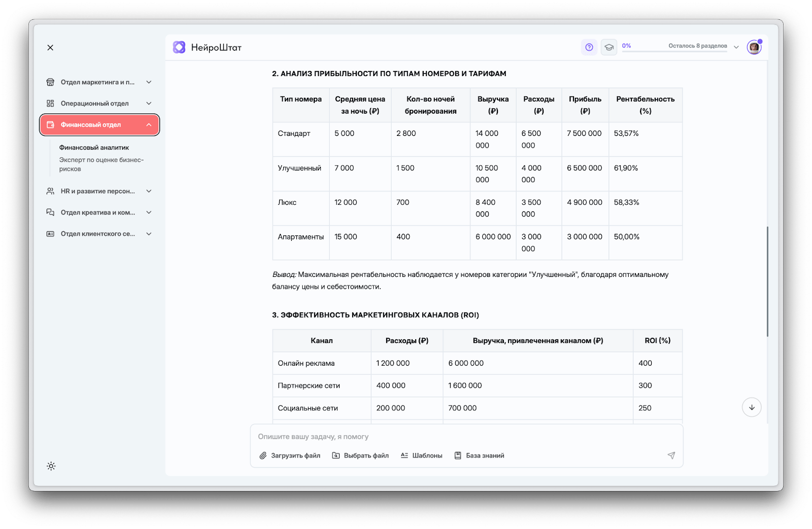Expand Отдел креатива section

tap(99, 213)
